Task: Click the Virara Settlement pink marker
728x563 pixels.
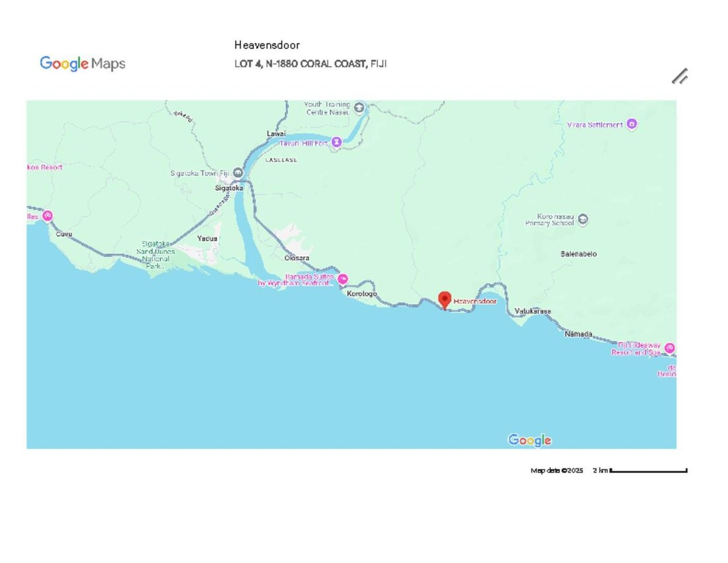Action: click(631, 124)
